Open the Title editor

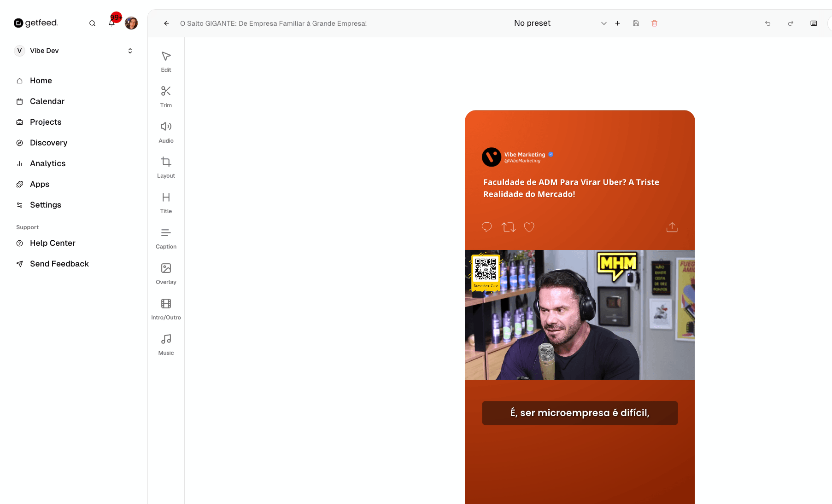(x=166, y=202)
